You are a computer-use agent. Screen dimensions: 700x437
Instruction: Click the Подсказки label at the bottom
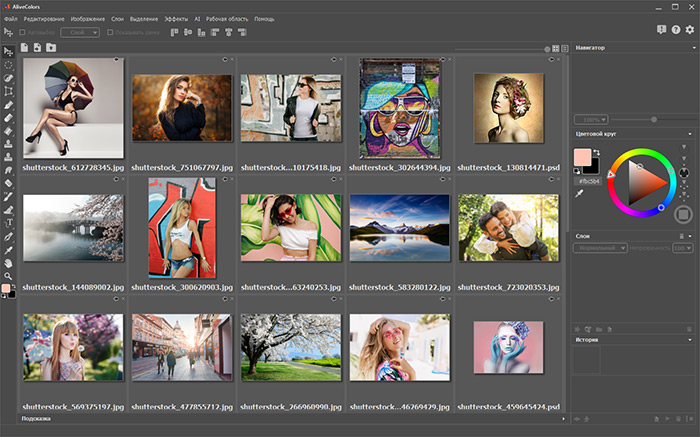tap(36, 419)
